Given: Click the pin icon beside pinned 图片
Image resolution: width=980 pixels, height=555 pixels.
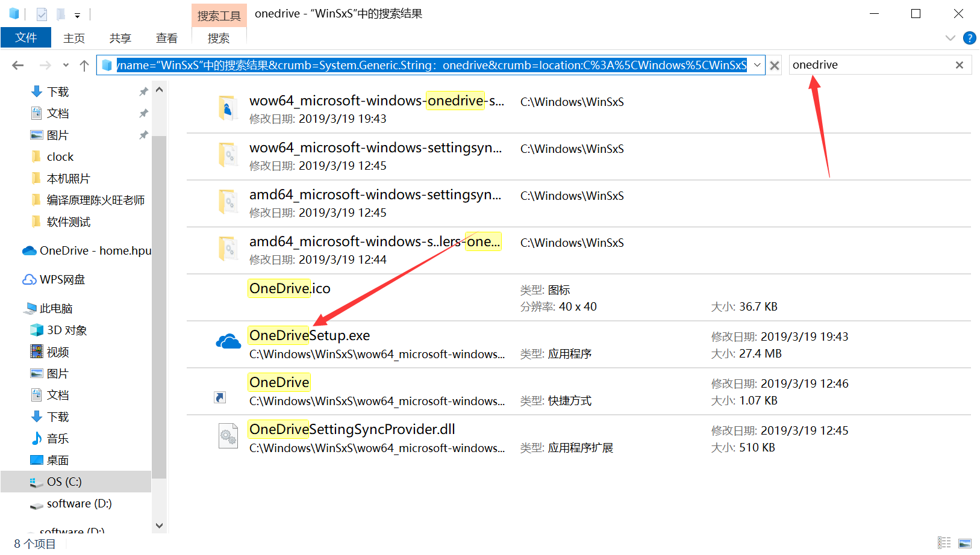Looking at the screenshot, I should coord(143,135).
